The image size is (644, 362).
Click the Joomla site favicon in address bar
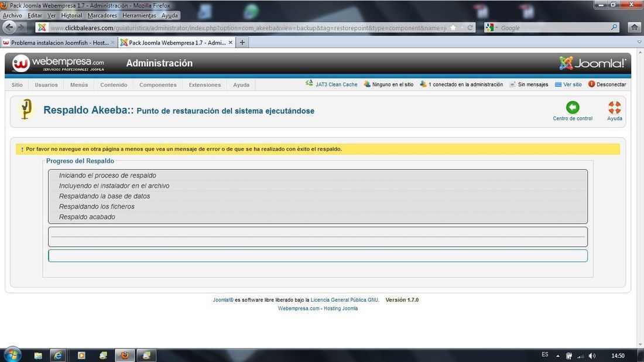pyautogui.click(x=42, y=28)
